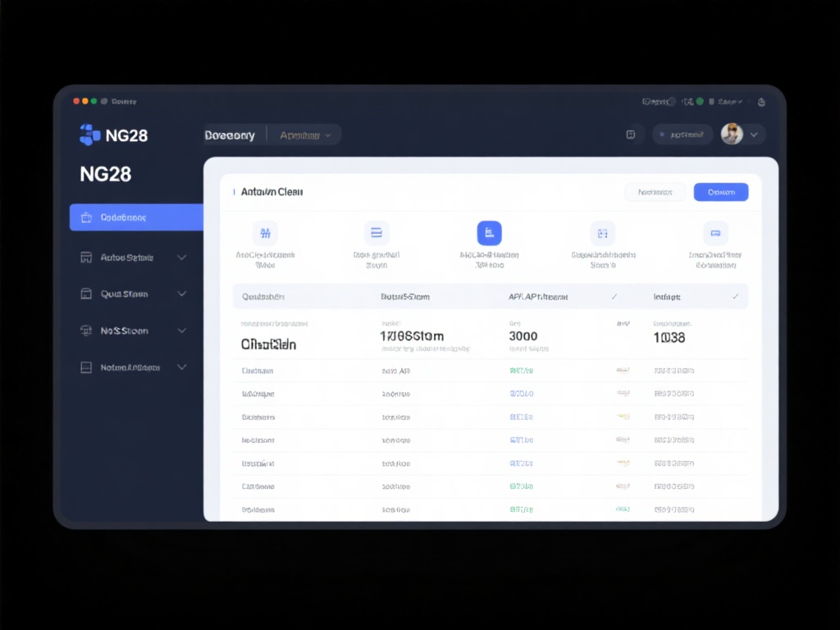Open the user avatar profile picture
The width and height of the screenshot is (840, 630).
click(732, 134)
